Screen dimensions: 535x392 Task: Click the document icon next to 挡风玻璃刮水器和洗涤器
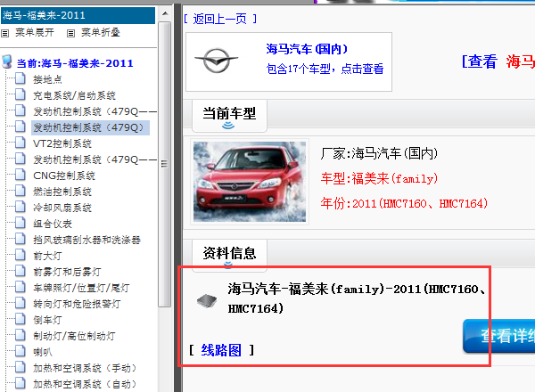coord(21,239)
